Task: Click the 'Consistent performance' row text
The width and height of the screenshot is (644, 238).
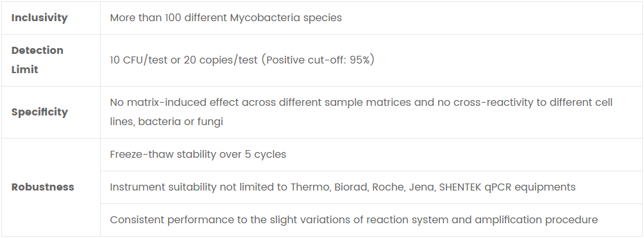Action: point(353,220)
